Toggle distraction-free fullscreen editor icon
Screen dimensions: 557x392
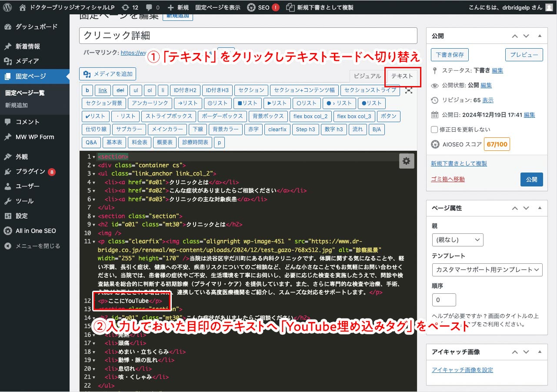click(409, 90)
